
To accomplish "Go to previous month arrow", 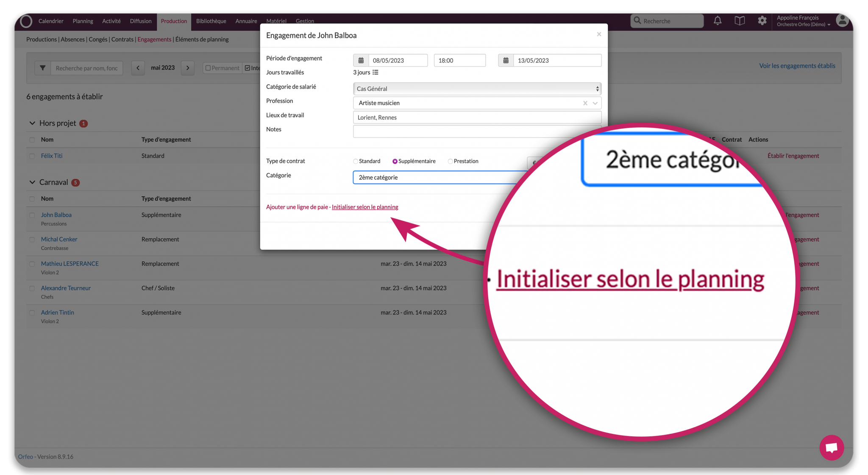I will [138, 68].
